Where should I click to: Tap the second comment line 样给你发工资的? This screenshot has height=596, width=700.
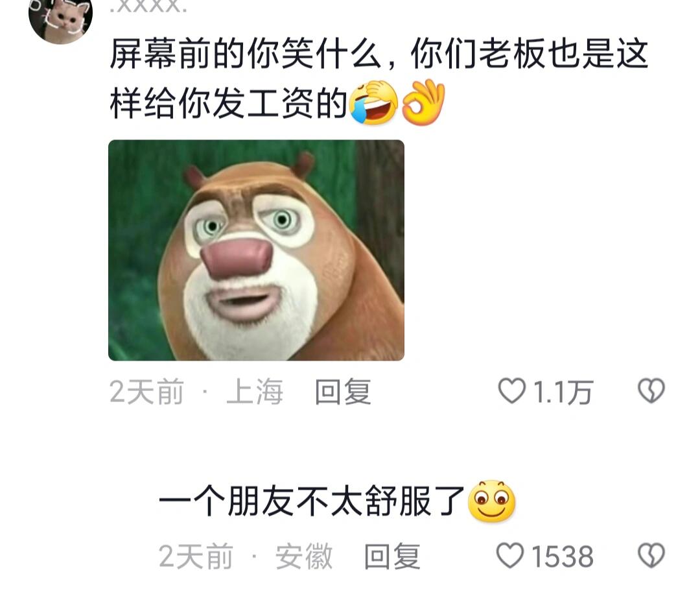click(229, 102)
